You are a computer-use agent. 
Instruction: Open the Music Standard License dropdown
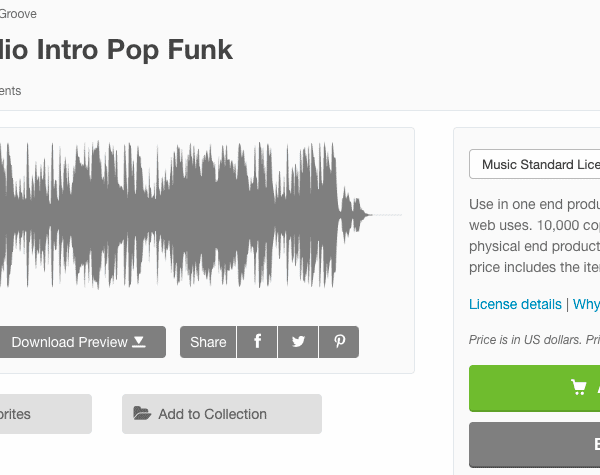point(535,164)
